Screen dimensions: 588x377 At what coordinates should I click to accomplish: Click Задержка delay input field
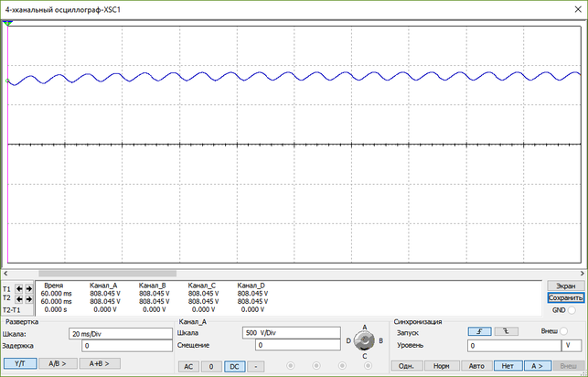[127, 346]
